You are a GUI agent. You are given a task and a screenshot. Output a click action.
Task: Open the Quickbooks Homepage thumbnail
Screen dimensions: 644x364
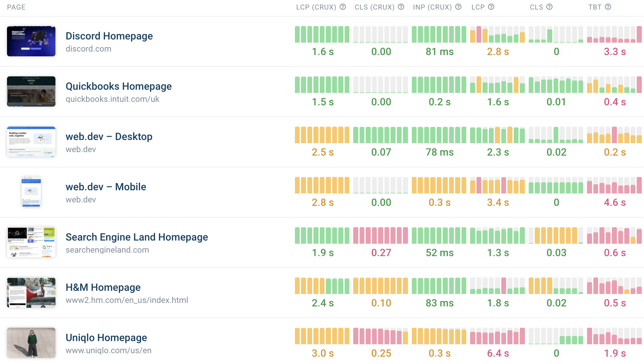(x=31, y=92)
